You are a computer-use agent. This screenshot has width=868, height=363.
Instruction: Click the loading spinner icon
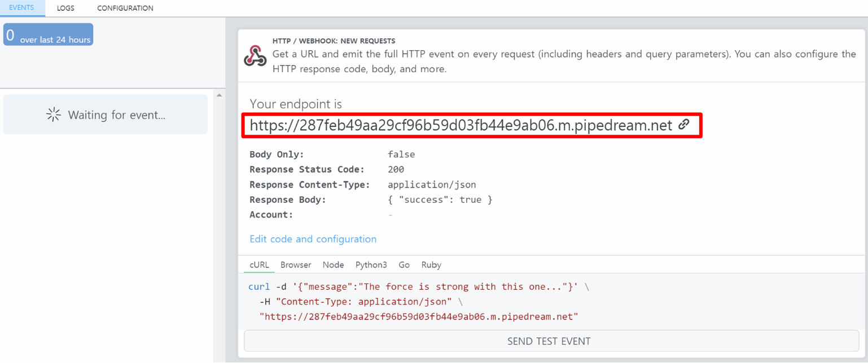(54, 115)
